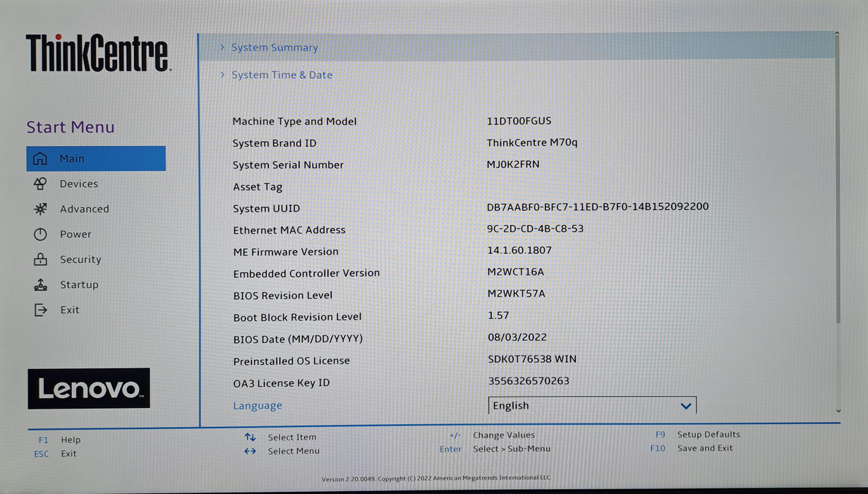Open the Main menu

[96, 158]
